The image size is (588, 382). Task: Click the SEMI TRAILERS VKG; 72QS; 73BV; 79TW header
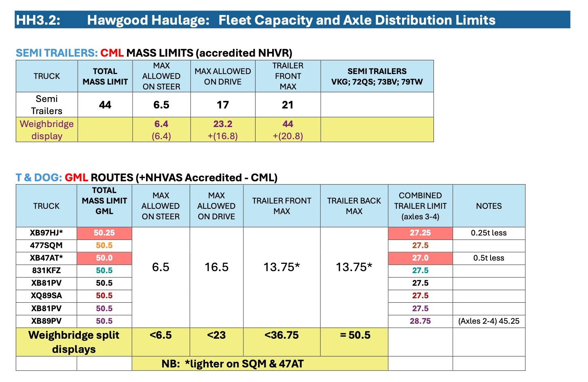(x=377, y=76)
